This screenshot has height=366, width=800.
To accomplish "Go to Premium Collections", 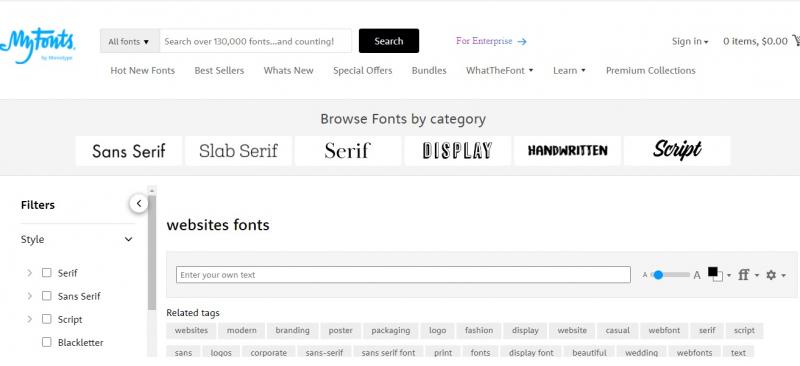I will pyautogui.click(x=651, y=70).
